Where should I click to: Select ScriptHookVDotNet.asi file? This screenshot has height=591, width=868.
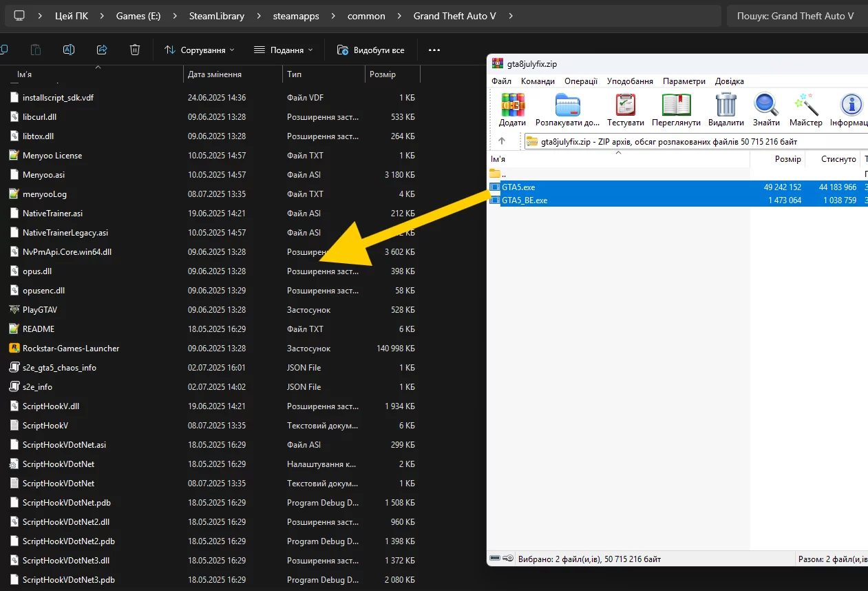point(212,445)
